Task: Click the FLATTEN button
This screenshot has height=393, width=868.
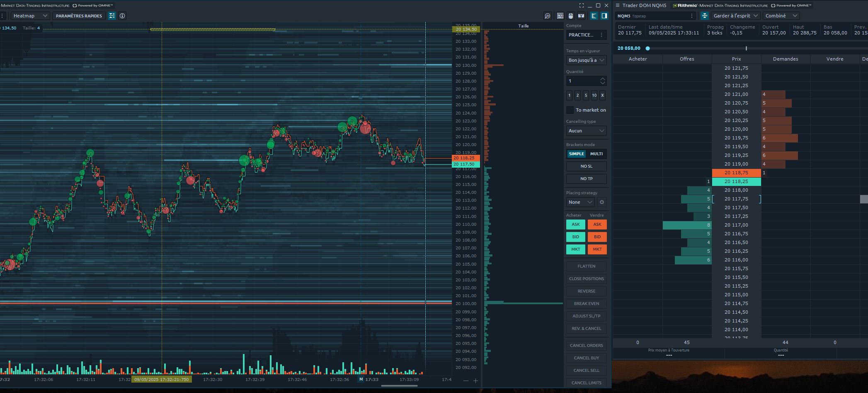Action: tap(586, 266)
